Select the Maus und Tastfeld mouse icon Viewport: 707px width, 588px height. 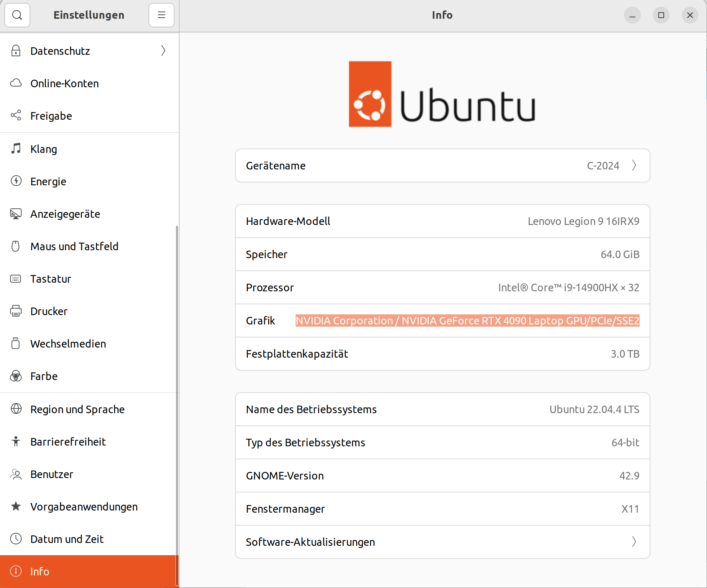coord(16,246)
